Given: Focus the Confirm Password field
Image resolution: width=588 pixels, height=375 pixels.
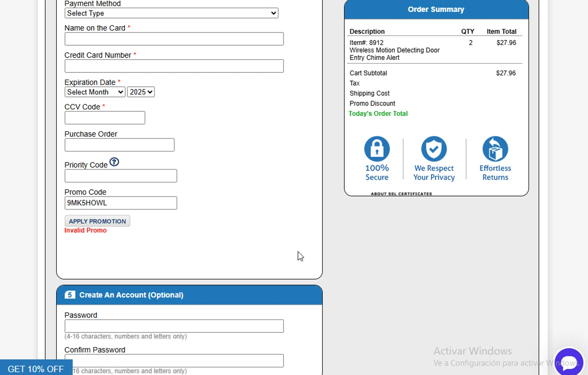Looking at the screenshot, I should (174, 361).
